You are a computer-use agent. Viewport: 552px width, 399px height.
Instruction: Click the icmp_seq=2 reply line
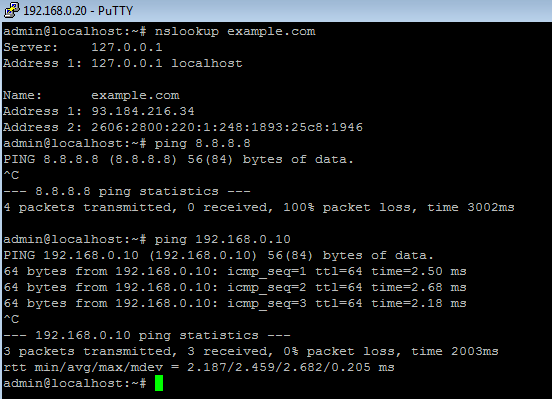point(235,287)
